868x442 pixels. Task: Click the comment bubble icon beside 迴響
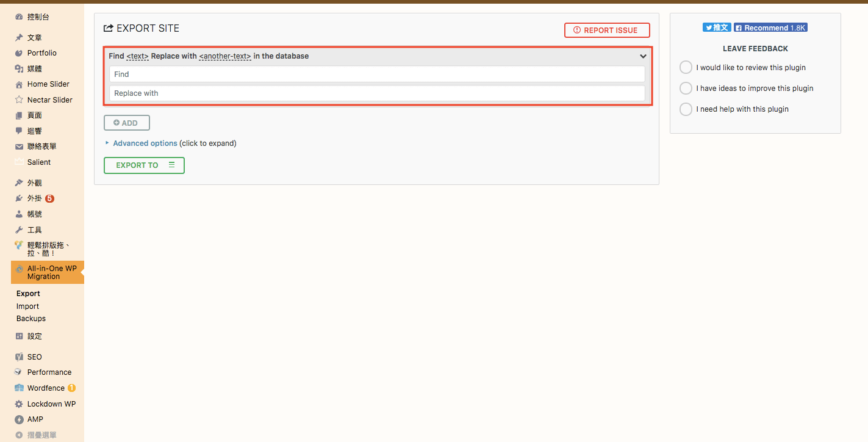[x=19, y=131]
